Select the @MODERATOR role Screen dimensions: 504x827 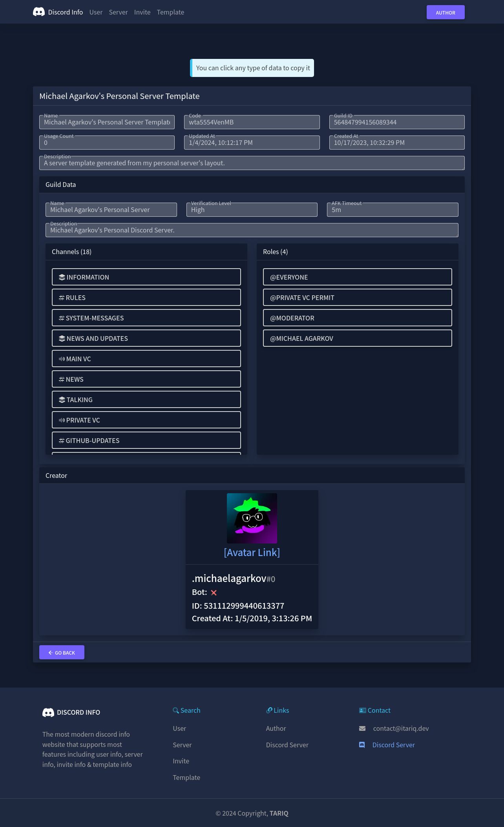pos(358,318)
